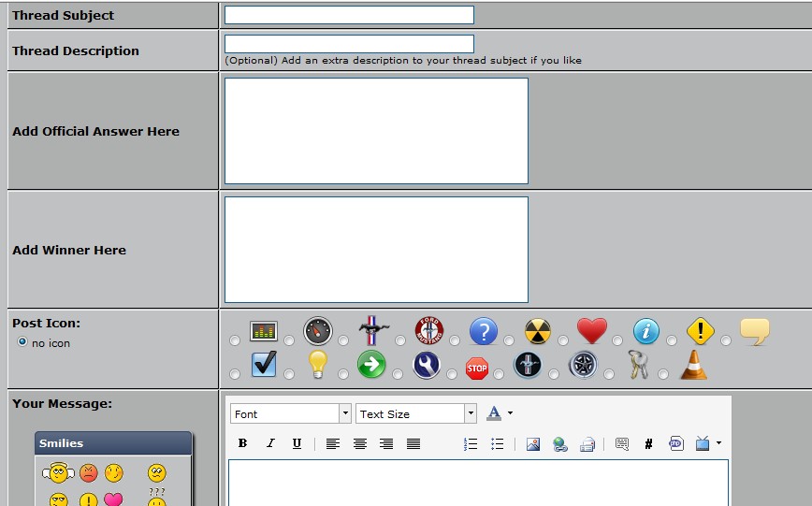Pick the stop sign post icon radio
Image resolution: width=812 pixels, height=506 pixels.
454,374
